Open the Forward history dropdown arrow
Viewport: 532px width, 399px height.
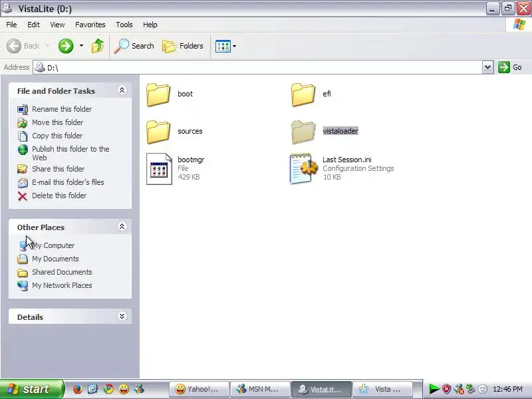(x=81, y=46)
